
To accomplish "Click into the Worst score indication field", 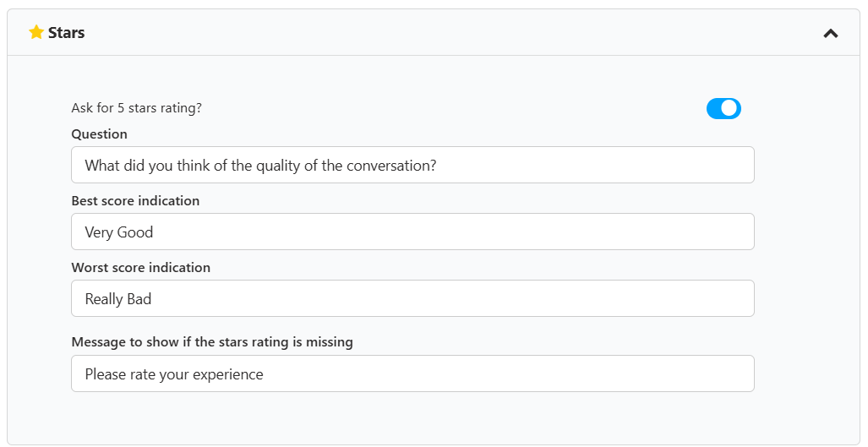I will coord(507,298).
